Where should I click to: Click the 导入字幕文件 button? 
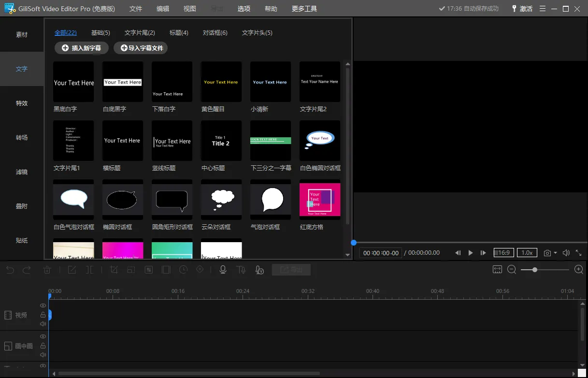141,48
